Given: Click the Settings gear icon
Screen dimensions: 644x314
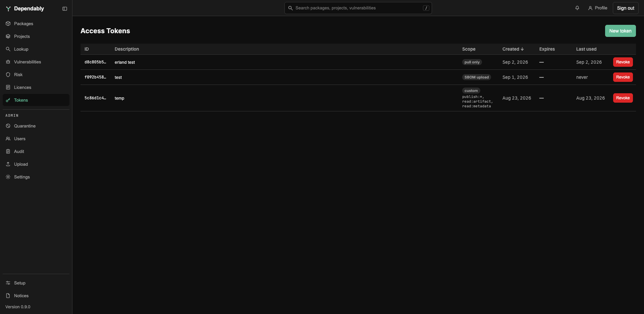Looking at the screenshot, I should 8,177.
